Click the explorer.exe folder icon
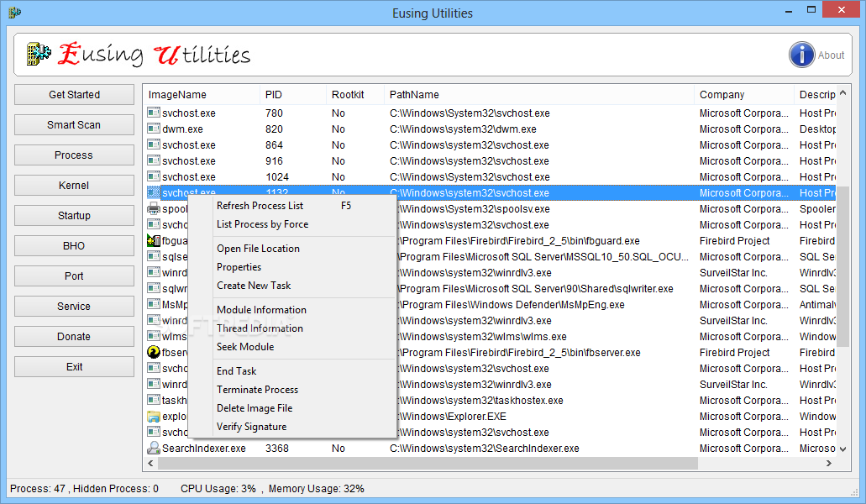The image size is (866, 504). (154, 417)
